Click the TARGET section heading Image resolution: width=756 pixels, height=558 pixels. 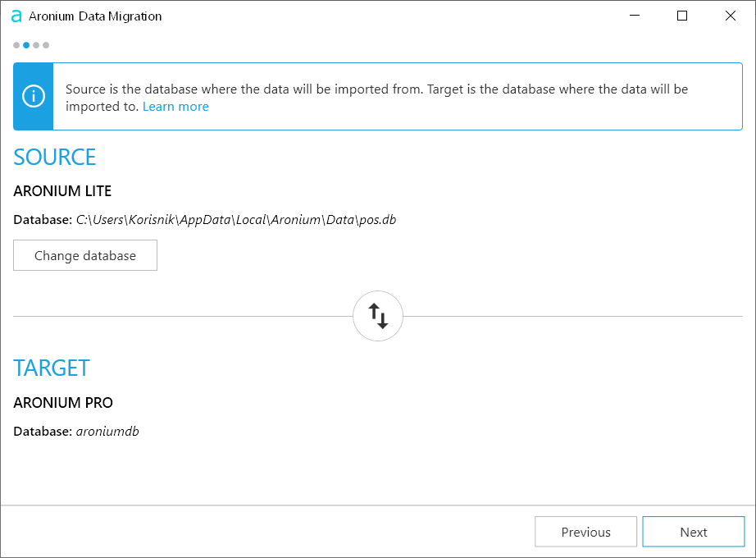tap(51, 368)
